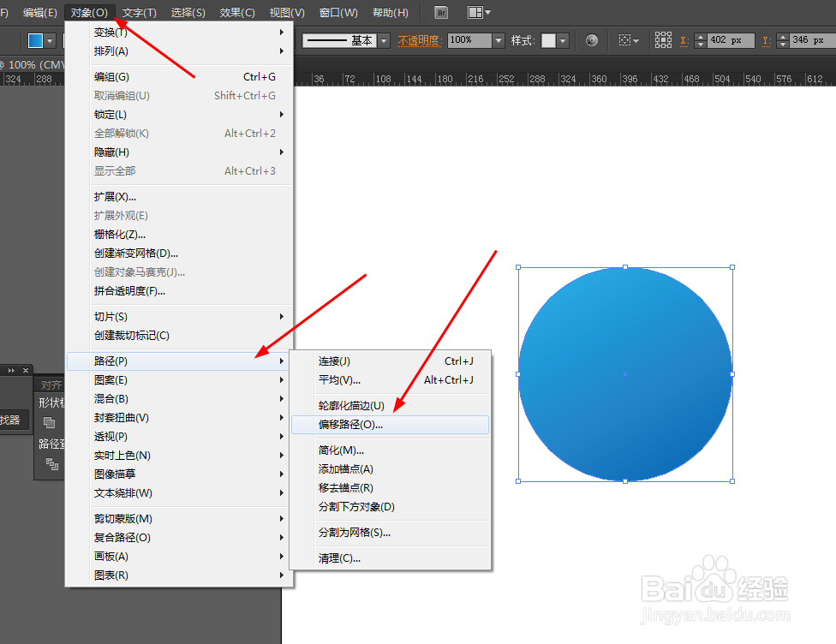This screenshot has width=836, height=644.
Task: Click the blue fill color swatch
Action: pyautogui.click(x=36, y=40)
